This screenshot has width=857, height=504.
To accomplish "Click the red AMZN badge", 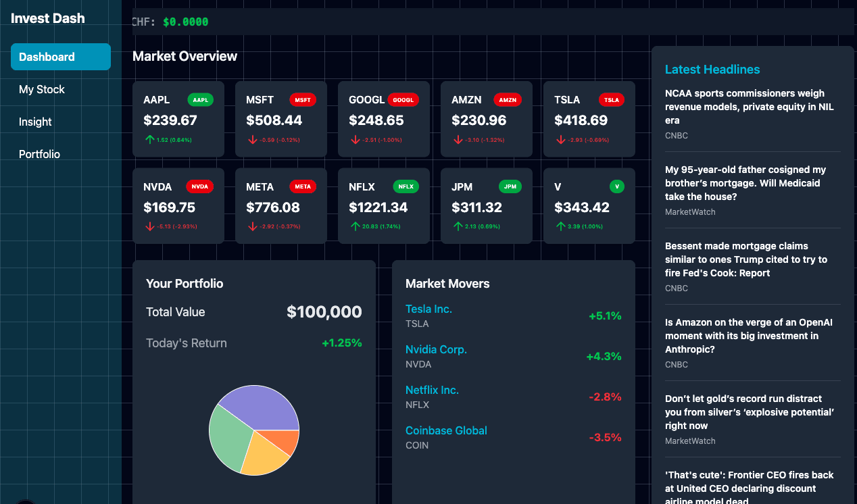I will [x=508, y=100].
